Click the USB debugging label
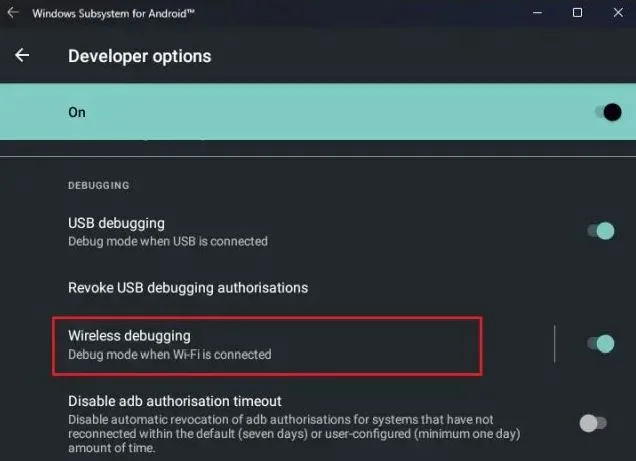 116,223
